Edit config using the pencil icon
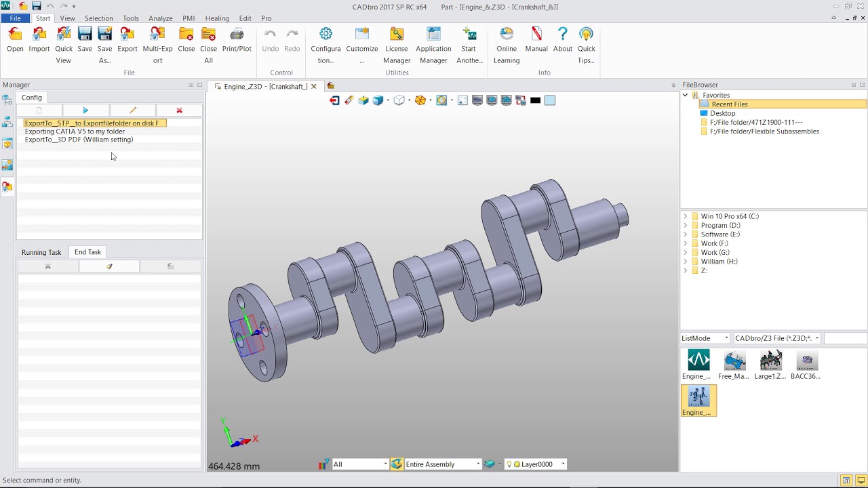This screenshot has width=868, height=488. pos(133,110)
